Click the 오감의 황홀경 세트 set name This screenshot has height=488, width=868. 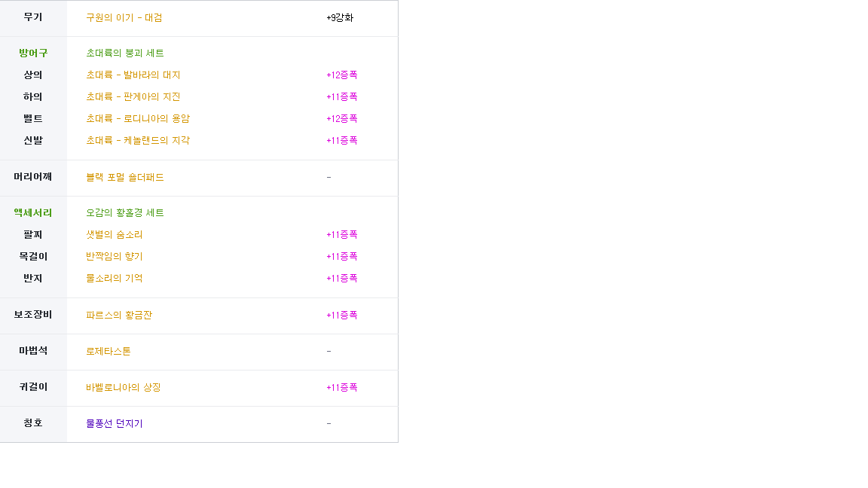click(125, 213)
